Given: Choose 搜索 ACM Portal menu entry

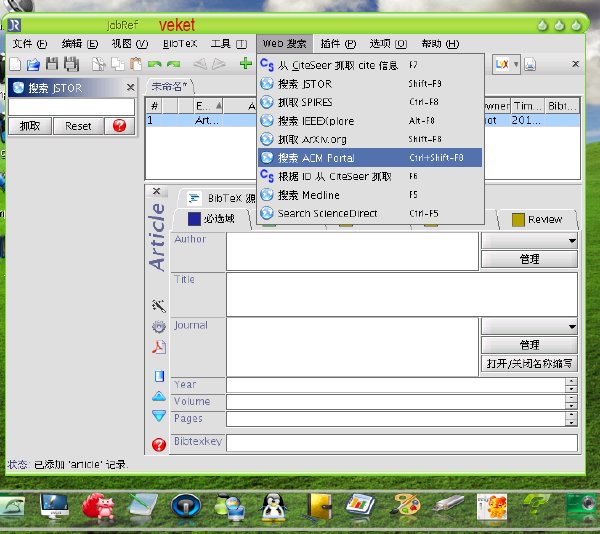Looking at the screenshot, I should pos(370,158).
